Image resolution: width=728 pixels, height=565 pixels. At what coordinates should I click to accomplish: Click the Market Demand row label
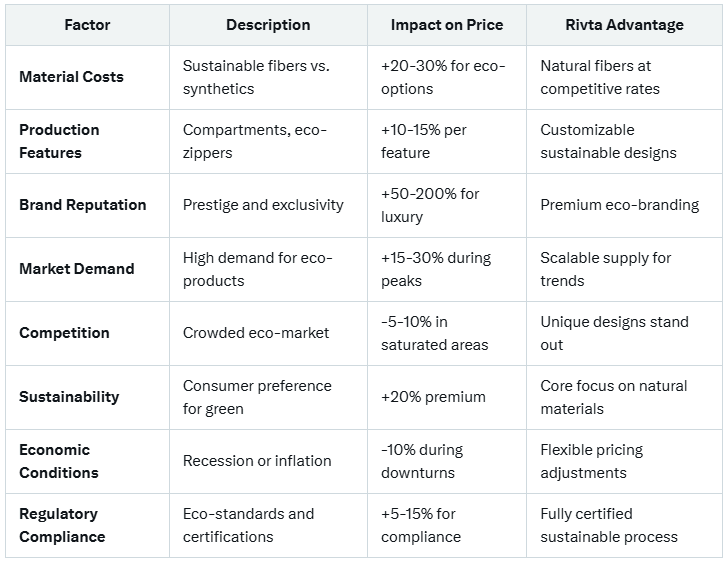coord(76,269)
